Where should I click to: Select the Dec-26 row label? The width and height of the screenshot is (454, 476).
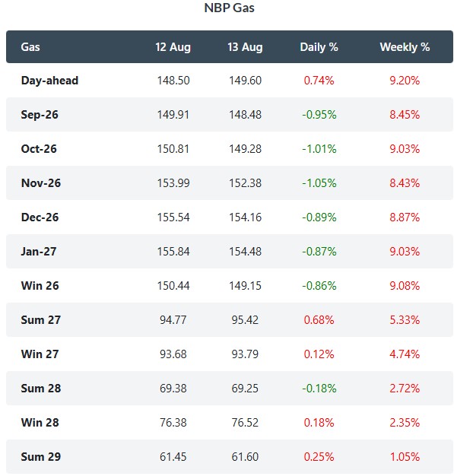pos(40,217)
